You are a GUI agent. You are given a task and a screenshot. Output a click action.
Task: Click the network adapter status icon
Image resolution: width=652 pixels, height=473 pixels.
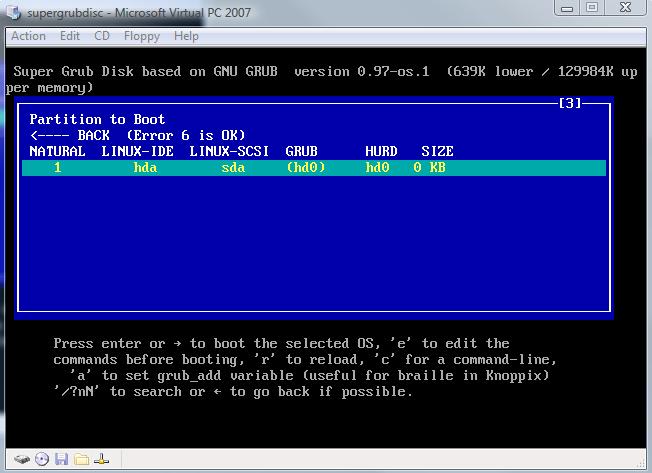101,459
